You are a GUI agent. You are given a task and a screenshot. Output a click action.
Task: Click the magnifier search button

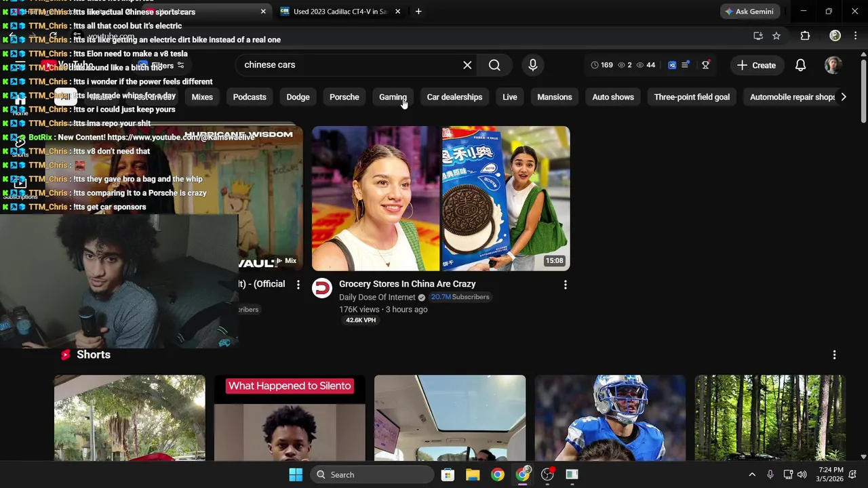[494, 65]
